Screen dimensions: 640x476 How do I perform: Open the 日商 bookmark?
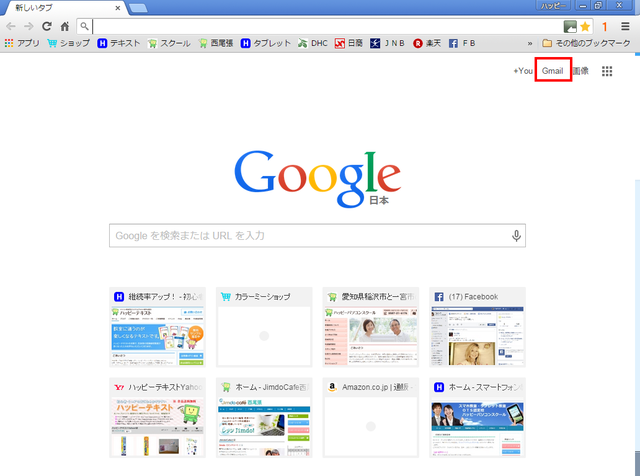(349, 43)
